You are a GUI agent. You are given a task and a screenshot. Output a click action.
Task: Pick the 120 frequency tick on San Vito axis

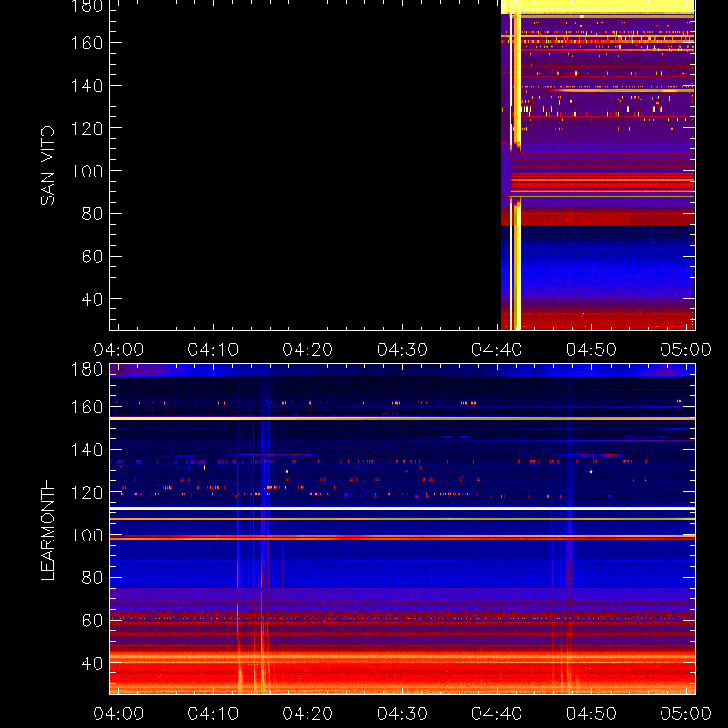click(x=86, y=128)
